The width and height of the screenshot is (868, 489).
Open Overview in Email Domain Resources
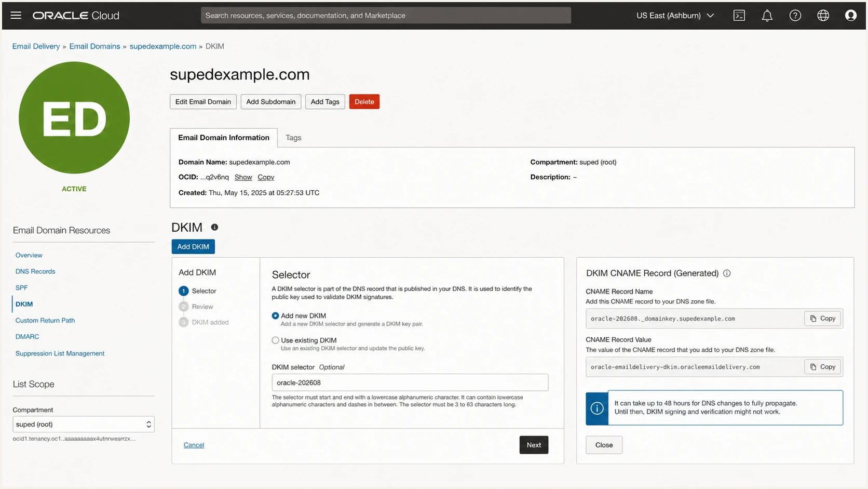click(x=29, y=255)
